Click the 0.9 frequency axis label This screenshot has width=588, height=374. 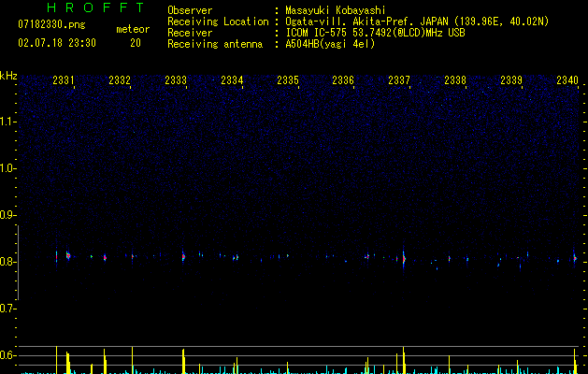tap(7, 215)
